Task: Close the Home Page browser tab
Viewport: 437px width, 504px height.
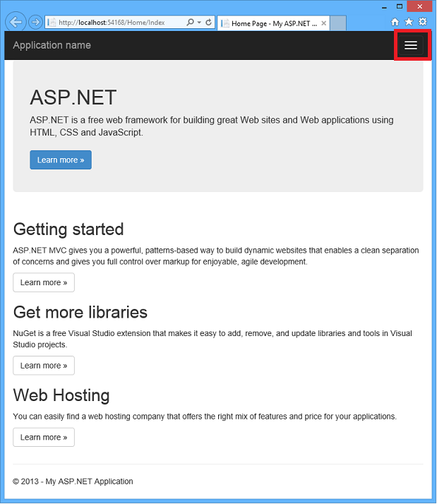Action: coord(323,23)
